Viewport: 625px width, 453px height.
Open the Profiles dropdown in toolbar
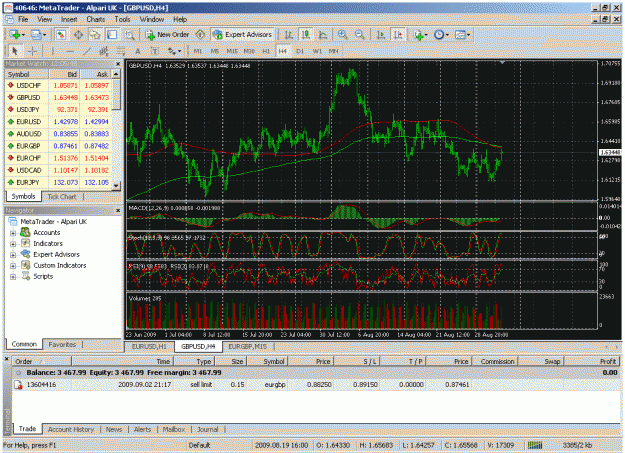click(38, 35)
